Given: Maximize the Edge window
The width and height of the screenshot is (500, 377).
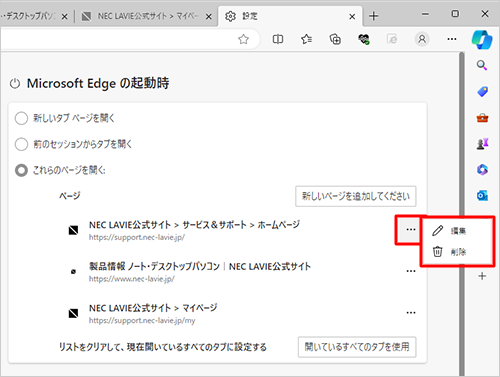Looking at the screenshot, I should (455, 14).
